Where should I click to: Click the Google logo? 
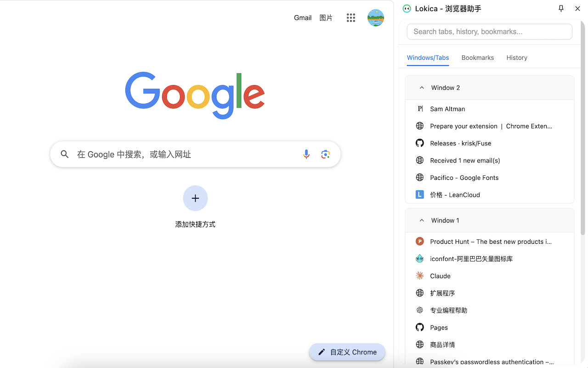tap(195, 95)
